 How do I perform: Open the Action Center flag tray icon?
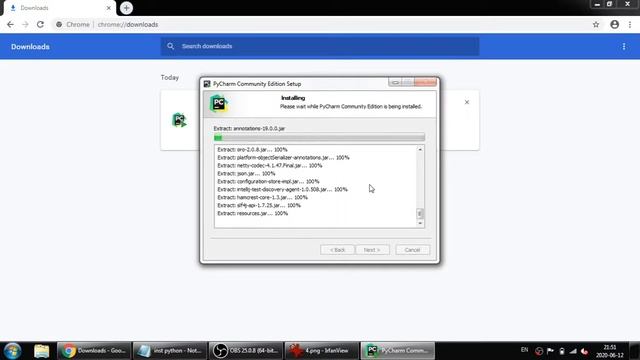click(x=550, y=351)
